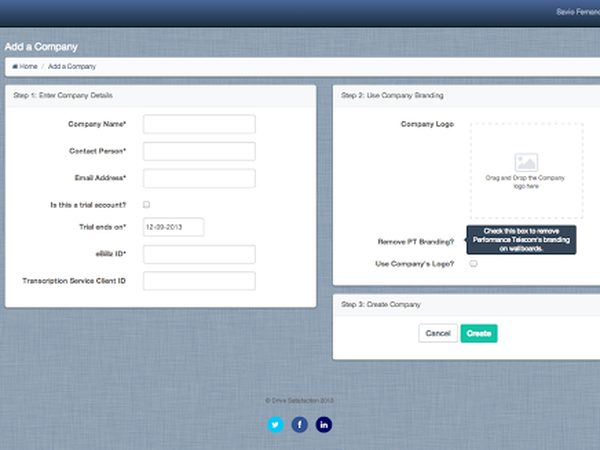Open the Facebook social link icon
Image resolution: width=600 pixels, height=450 pixels.
(300, 424)
